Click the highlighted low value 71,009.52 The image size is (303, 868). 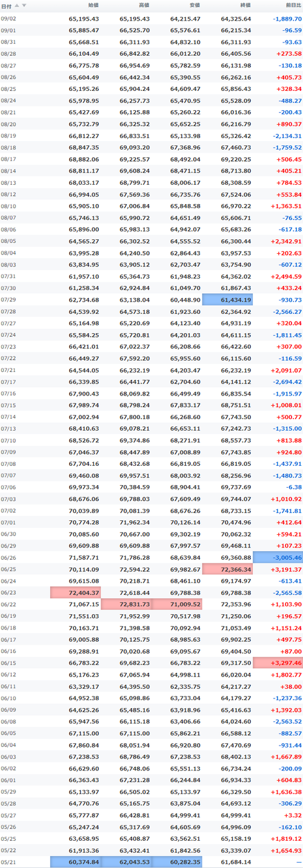point(177,603)
